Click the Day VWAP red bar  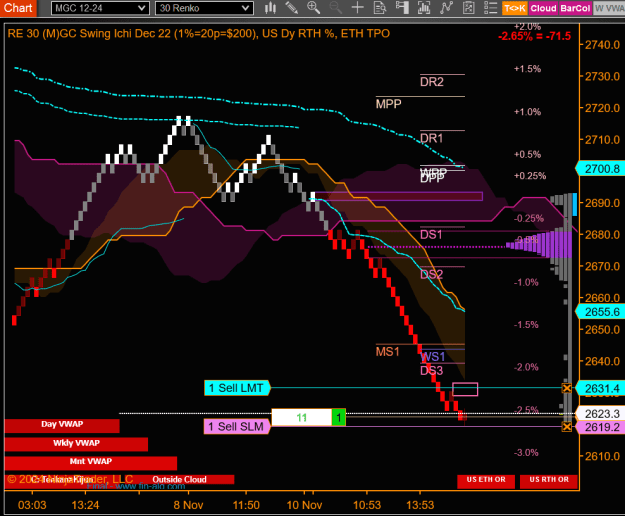point(62,425)
